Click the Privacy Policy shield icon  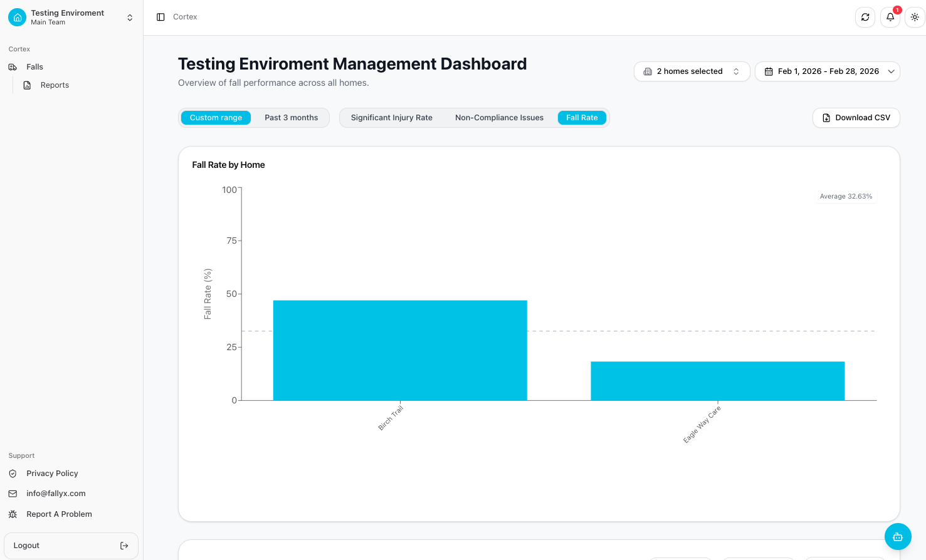[13, 474]
